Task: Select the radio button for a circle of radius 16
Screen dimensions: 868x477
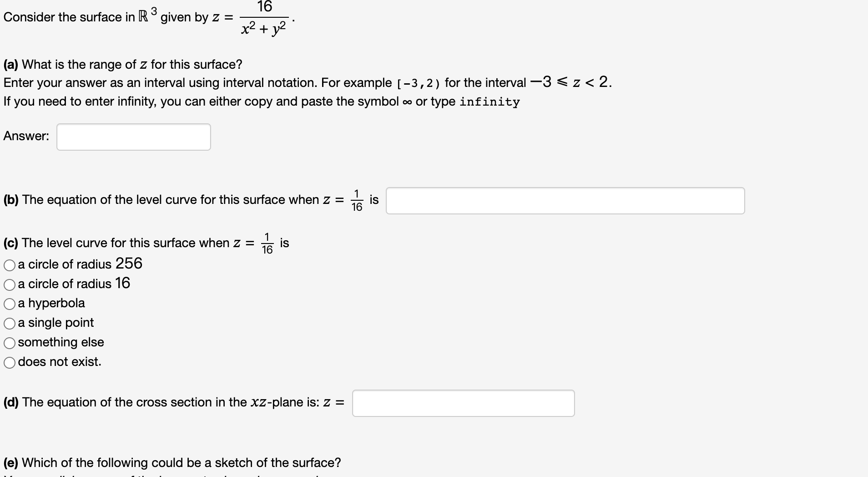Action: click(9, 284)
